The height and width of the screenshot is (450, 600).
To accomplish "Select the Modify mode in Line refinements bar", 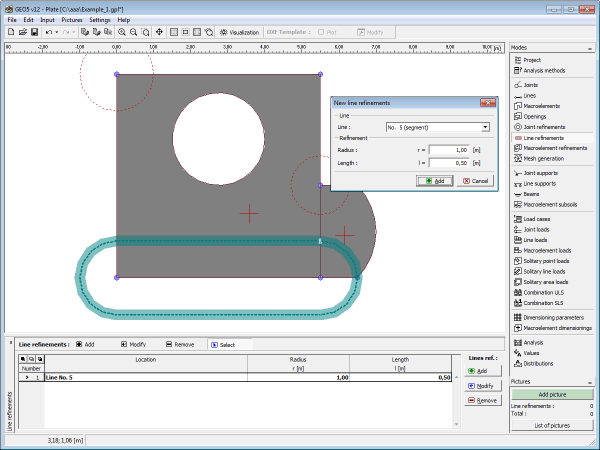I will tap(134, 344).
